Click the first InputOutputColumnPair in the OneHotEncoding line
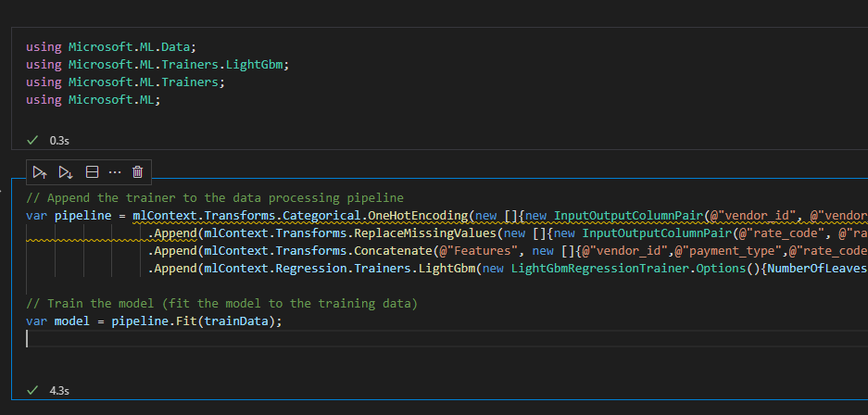 tap(629, 215)
